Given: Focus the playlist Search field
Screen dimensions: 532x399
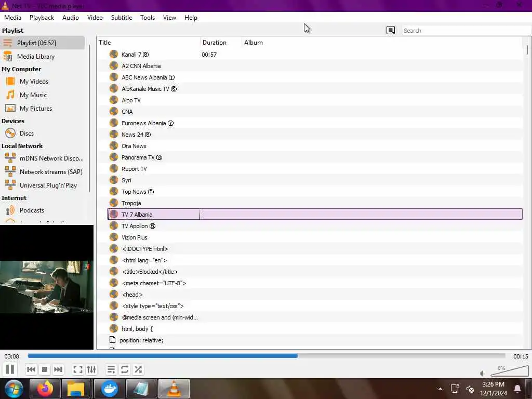Looking at the screenshot, I should tap(466, 31).
